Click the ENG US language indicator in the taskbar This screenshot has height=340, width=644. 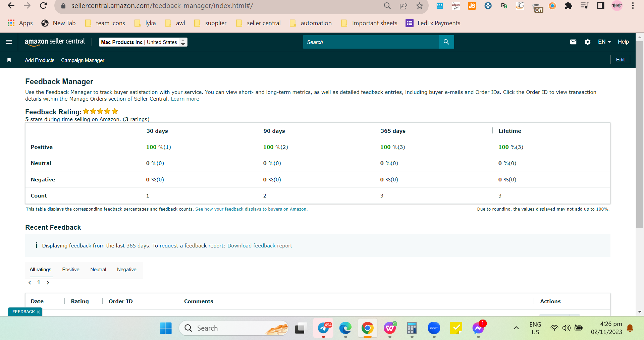click(535, 328)
